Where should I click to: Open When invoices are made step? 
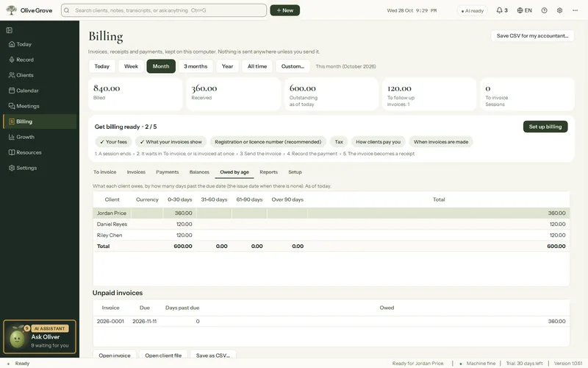point(441,142)
